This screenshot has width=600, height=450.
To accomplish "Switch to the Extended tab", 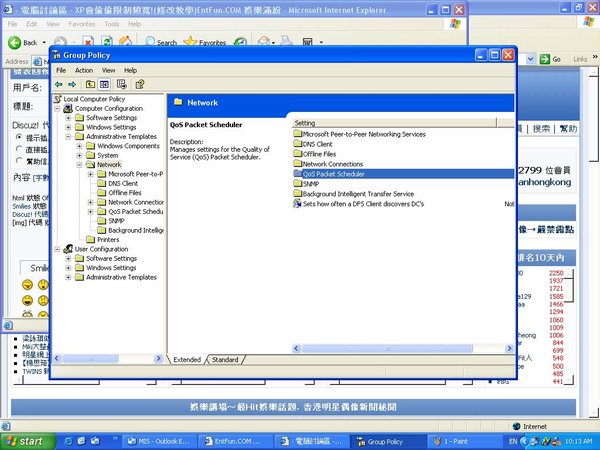I will (187, 360).
